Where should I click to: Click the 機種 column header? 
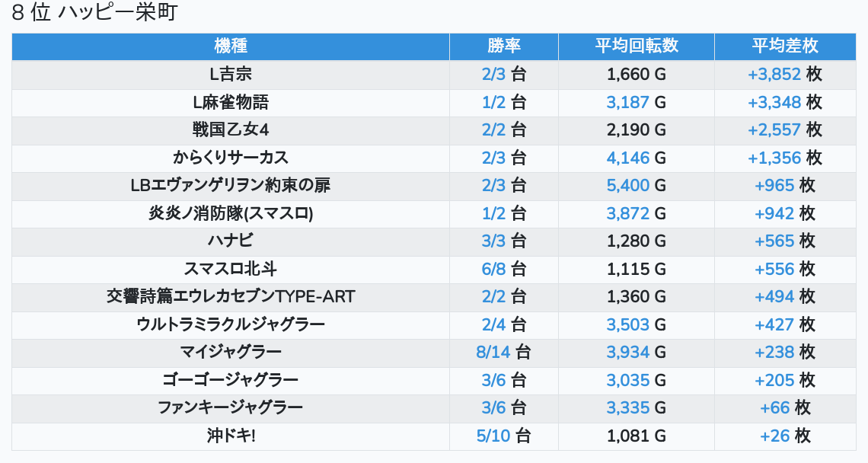tap(230, 46)
